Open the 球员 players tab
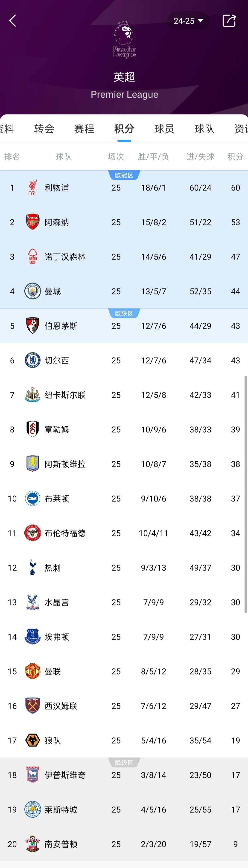Image resolution: width=248 pixels, height=868 pixels. tap(164, 129)
